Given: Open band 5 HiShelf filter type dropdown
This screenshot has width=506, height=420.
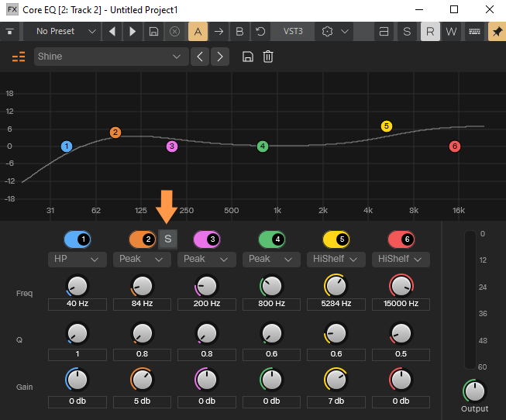Looking at the screenshot, I should (x=336, y=260).
